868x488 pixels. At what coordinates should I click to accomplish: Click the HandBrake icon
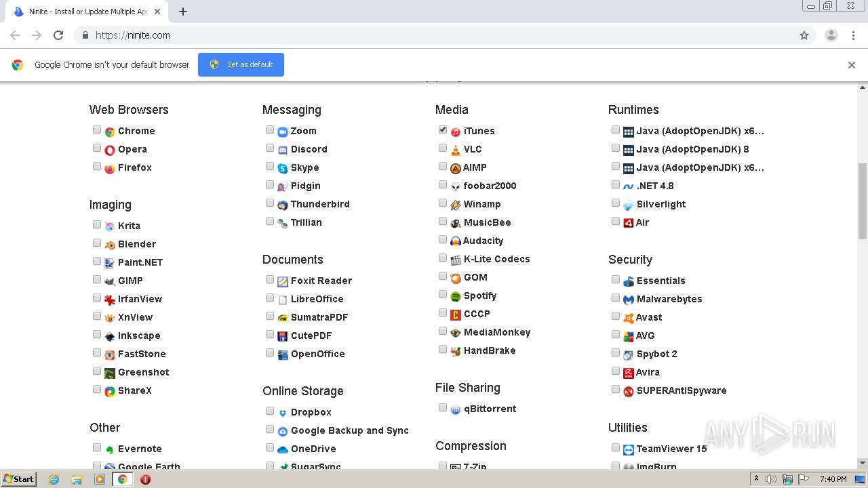pos(456,351)
